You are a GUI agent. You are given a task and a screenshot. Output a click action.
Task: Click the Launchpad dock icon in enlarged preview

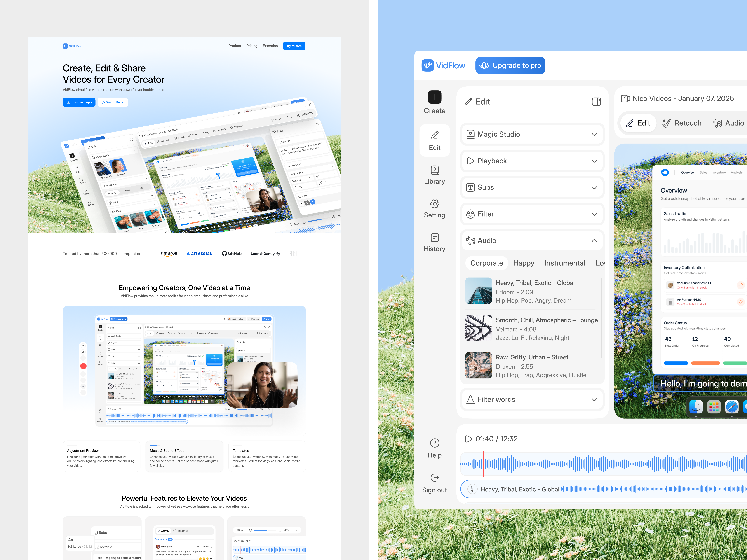coord(714,407)
